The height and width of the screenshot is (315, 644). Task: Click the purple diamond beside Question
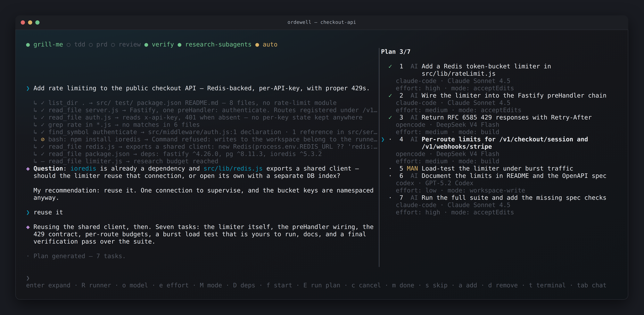point(28,169)
